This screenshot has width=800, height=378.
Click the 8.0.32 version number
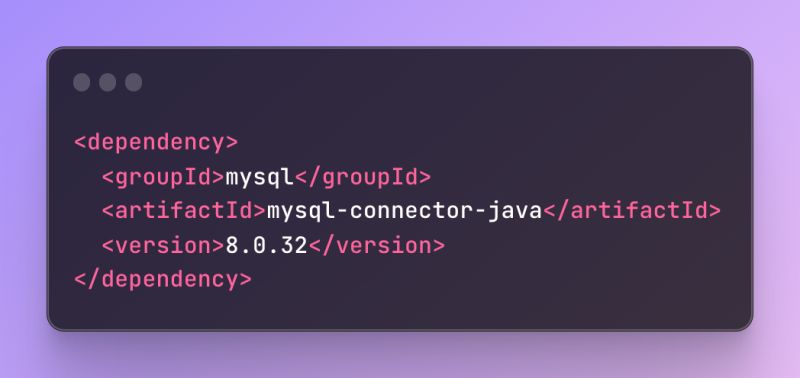click(266, 245)
